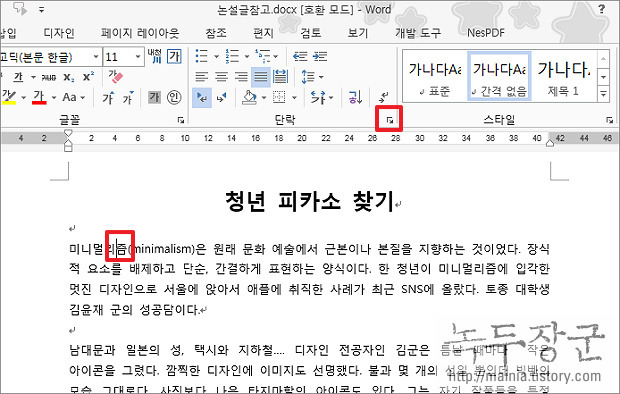The height and width of the screenshot is (394, 620).
Task: Open the line spacing dropdown arrow
Action: (x=321, y=77)
